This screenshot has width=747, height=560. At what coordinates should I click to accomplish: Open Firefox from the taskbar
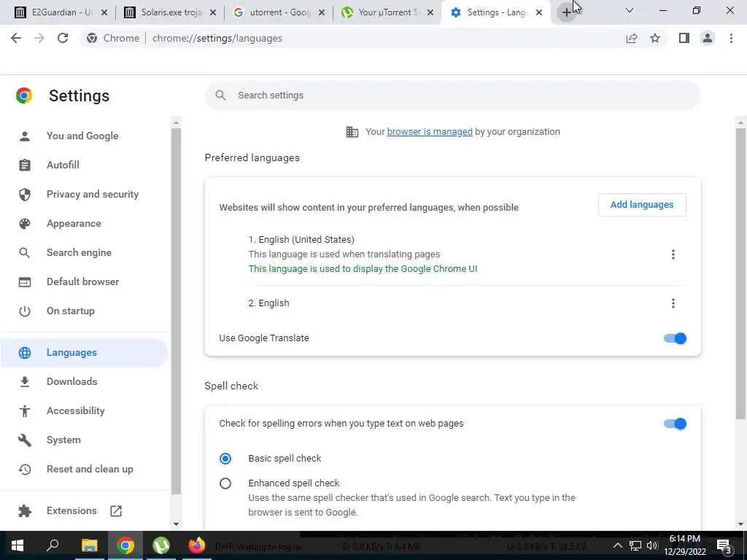tap(196, 545)
